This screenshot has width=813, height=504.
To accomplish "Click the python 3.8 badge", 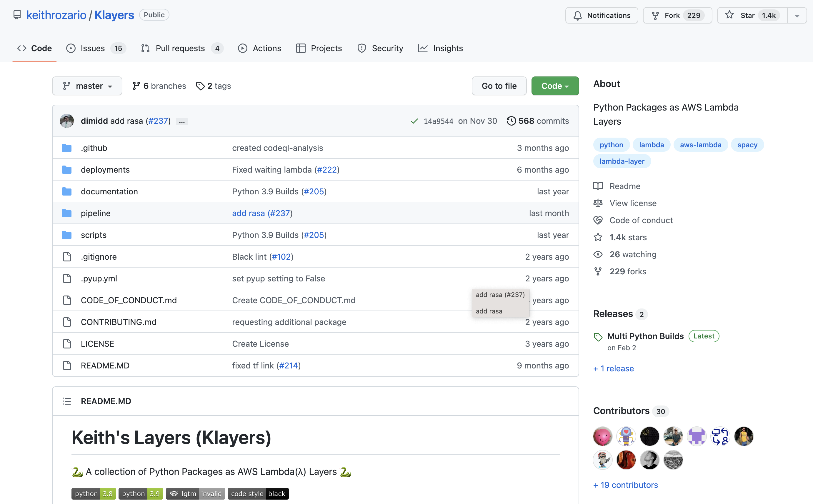I will point(94,494).
